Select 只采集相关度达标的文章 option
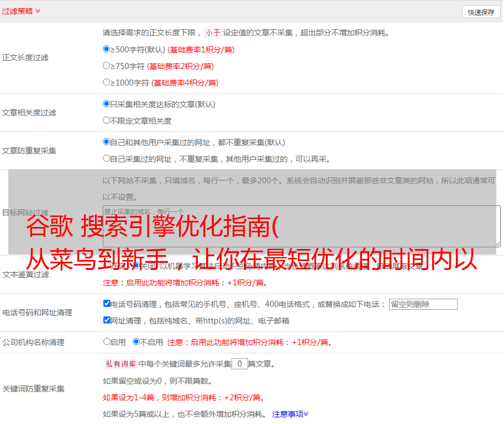 107,104
